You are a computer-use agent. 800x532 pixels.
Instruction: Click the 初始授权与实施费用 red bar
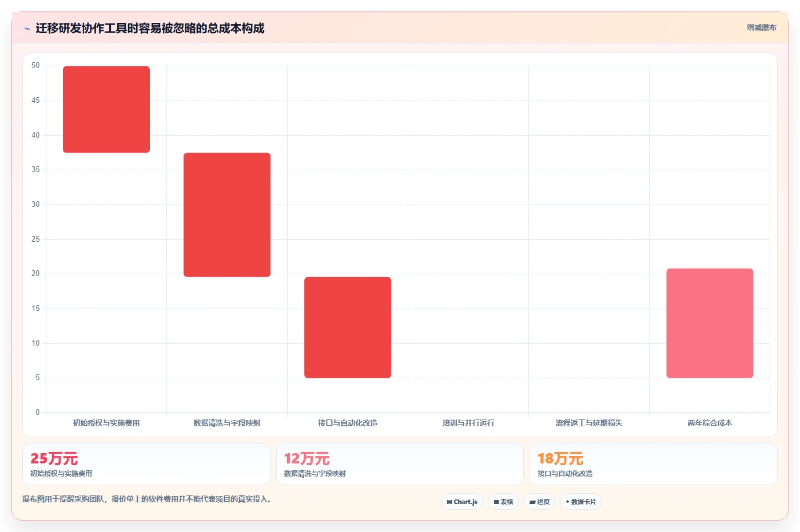[106, 109]
